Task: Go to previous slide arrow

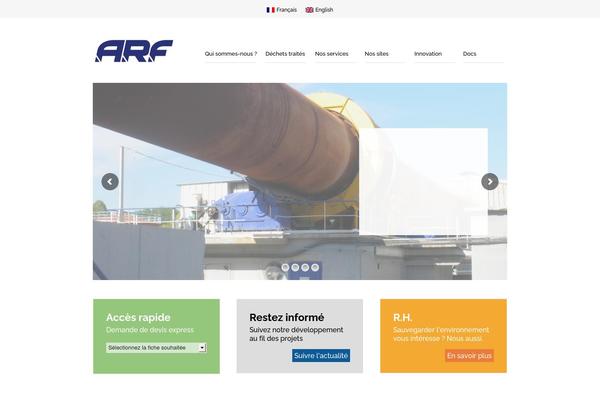Action: (x=110, y=181)
